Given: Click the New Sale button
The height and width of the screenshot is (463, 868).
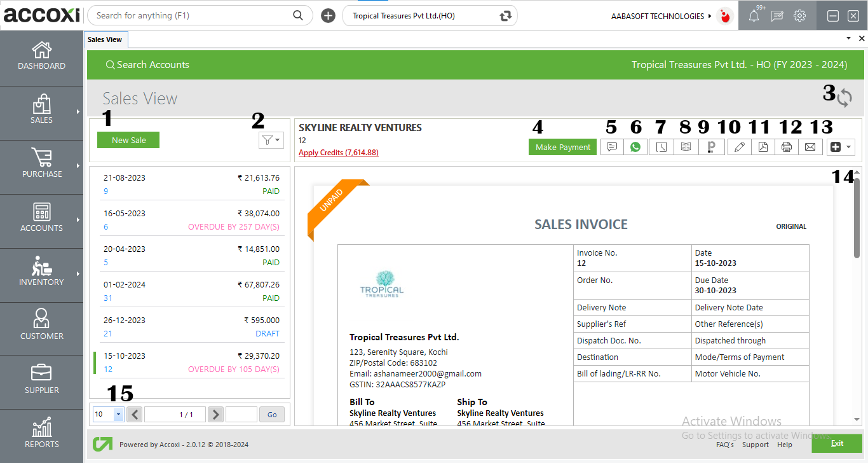Looking at the screenshot, I should click(128, 140).
